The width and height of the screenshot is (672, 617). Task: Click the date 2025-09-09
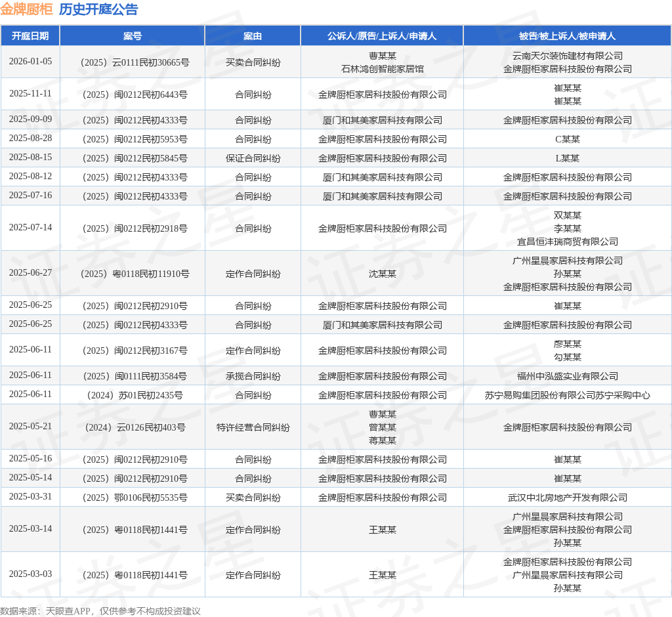click(30, 119)
